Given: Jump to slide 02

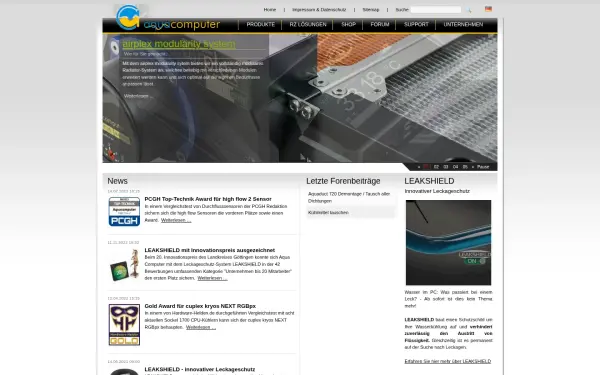Looking at the screenshot, I should (x=436, y=167).
